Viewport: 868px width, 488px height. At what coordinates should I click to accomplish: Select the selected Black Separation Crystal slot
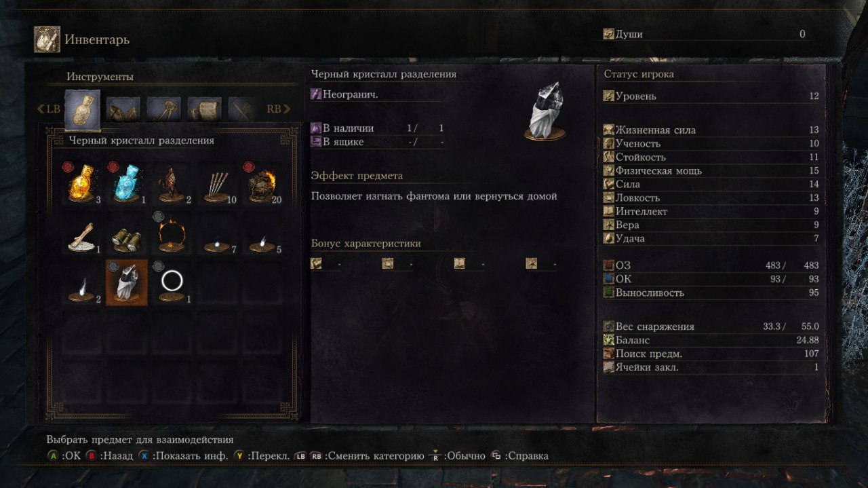tap(127, 283)
